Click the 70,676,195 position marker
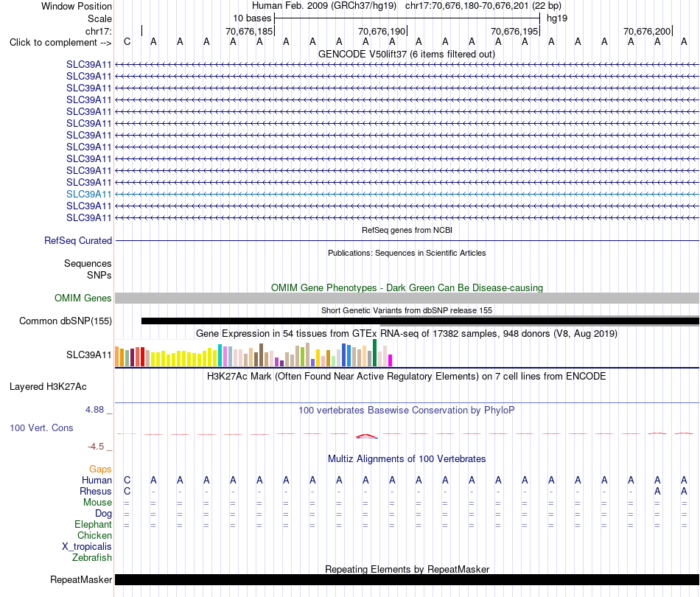 point(514,31)
